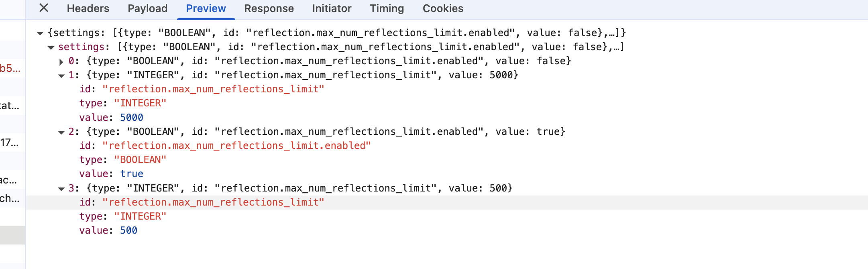This screenshot has width=868, height=269.
Task: Open the Cookies tab
Action: [443, 8]
